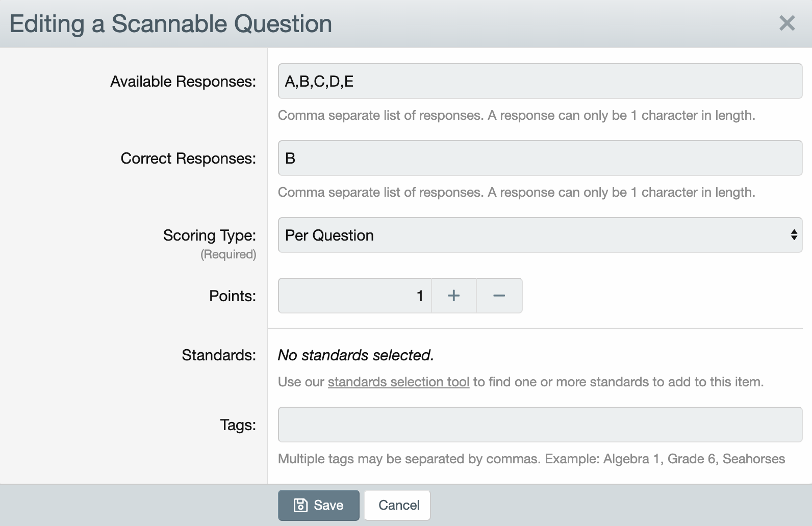Click the Available Responses label
Screen dimensions: 812x526
[183, 82]
